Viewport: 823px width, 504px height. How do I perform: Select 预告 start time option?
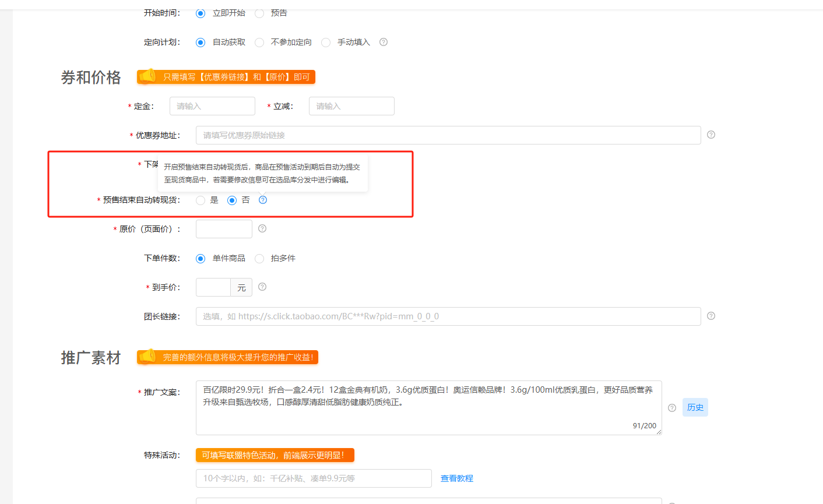[259, 13]
